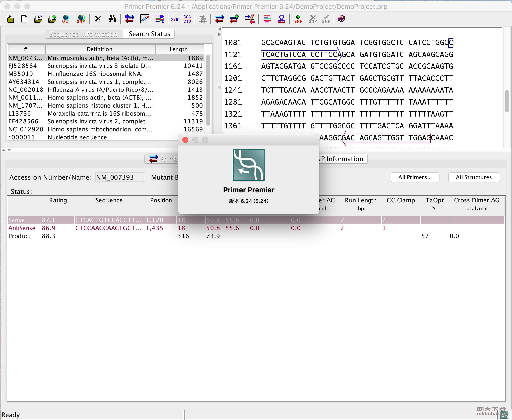This screenshot has height=420, width=512.
Task: Click the sequence edit pencil icon
Action: (145, 19)
